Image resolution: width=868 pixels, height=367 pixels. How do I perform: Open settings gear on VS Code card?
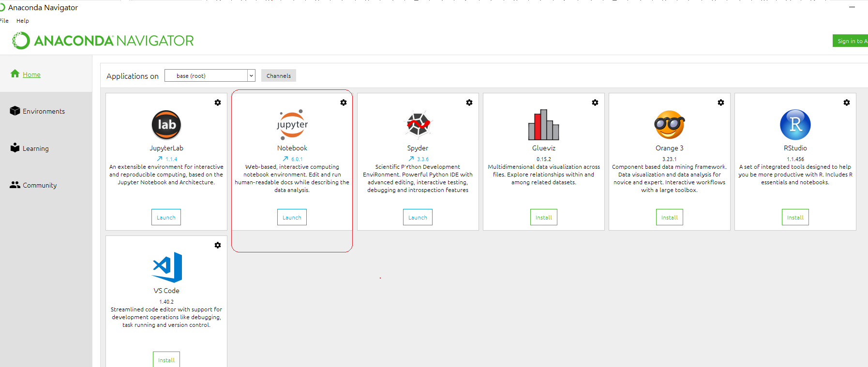[x=218, y=245]
